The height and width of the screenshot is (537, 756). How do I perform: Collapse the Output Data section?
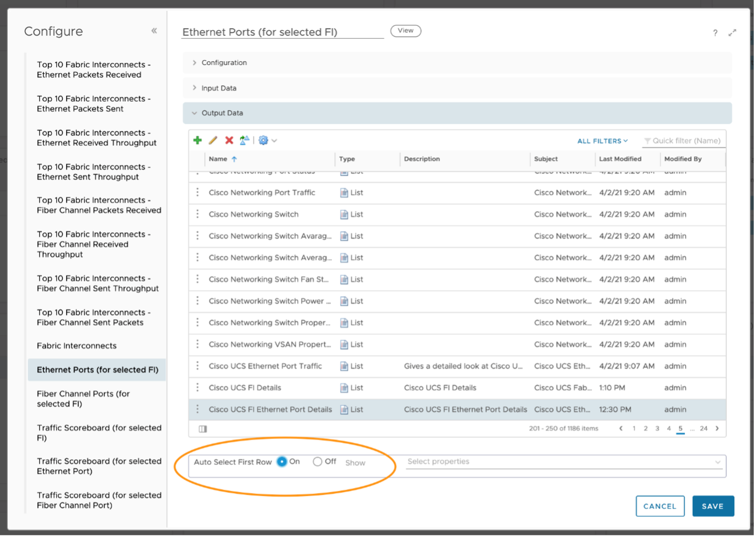(457, 113)
